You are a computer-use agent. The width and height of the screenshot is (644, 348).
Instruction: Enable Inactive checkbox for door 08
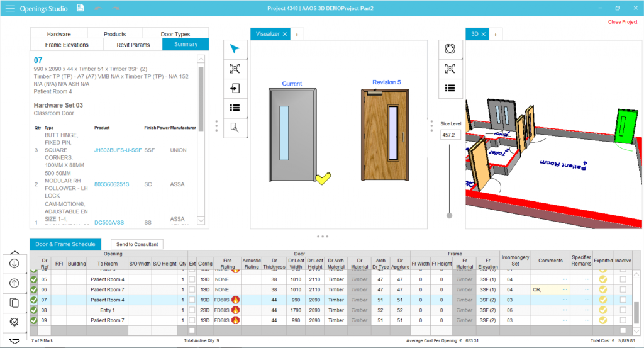point(623,310)
